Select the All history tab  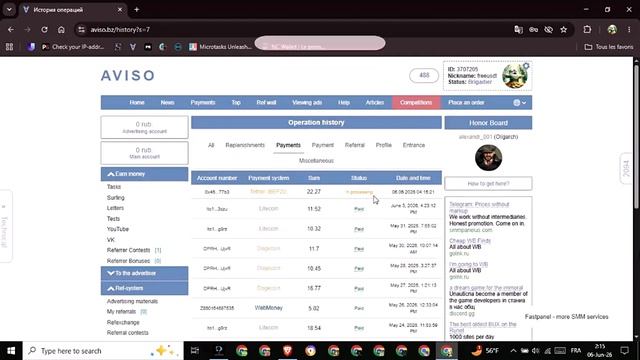tap(211, 145)
